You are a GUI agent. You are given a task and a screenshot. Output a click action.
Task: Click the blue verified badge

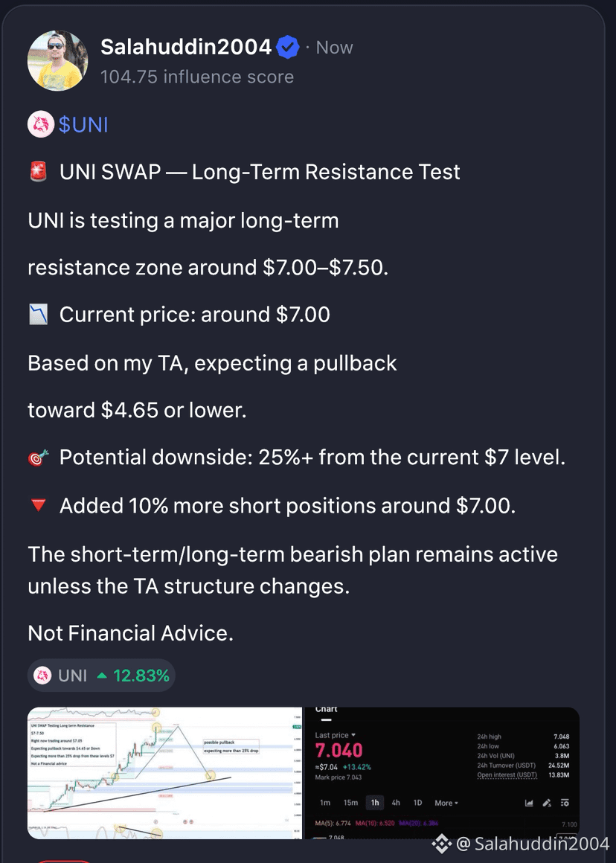287,48
